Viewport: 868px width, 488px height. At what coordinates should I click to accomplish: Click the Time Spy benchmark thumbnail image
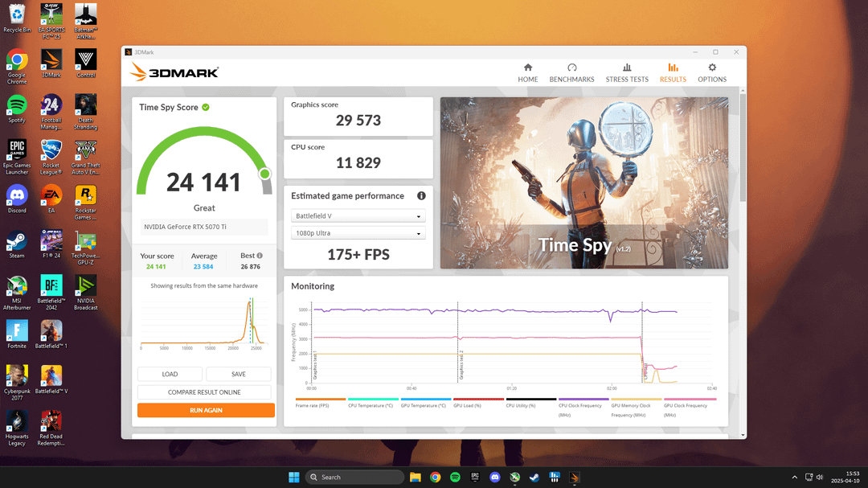click(584, 183)
